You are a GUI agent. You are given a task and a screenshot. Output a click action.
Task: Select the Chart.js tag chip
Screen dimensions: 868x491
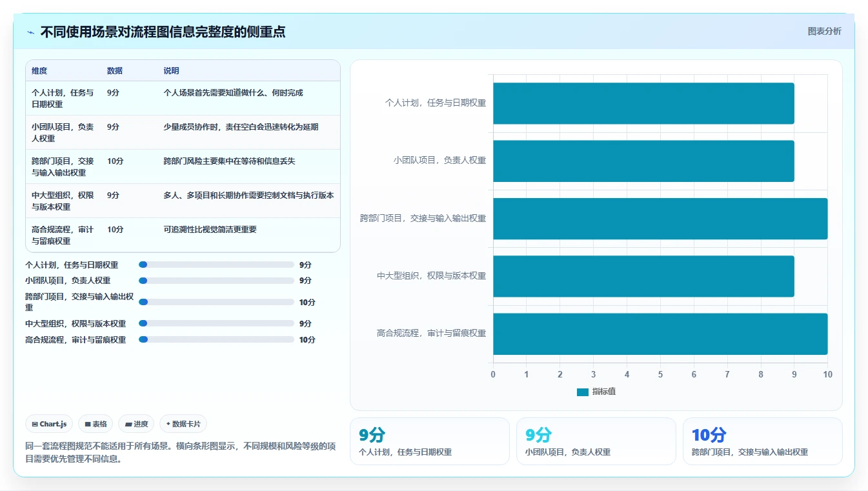(50, 424)
